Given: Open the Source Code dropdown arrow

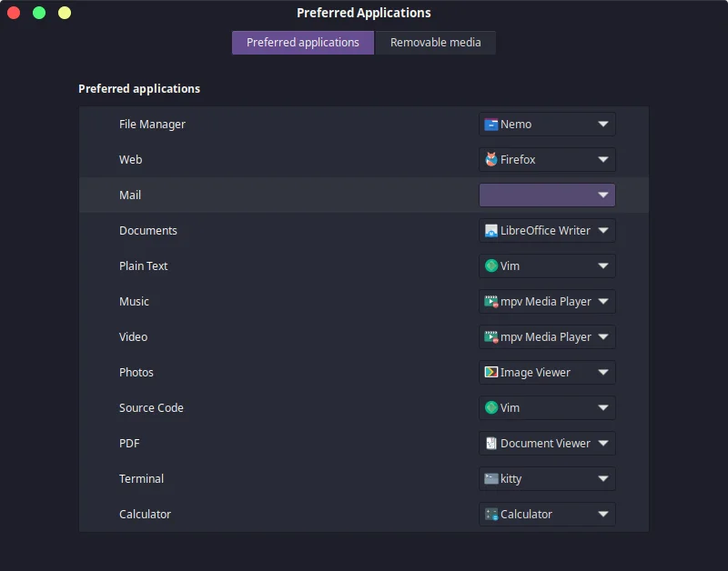Looking at the screenshot, I should (x=603, y=407).
